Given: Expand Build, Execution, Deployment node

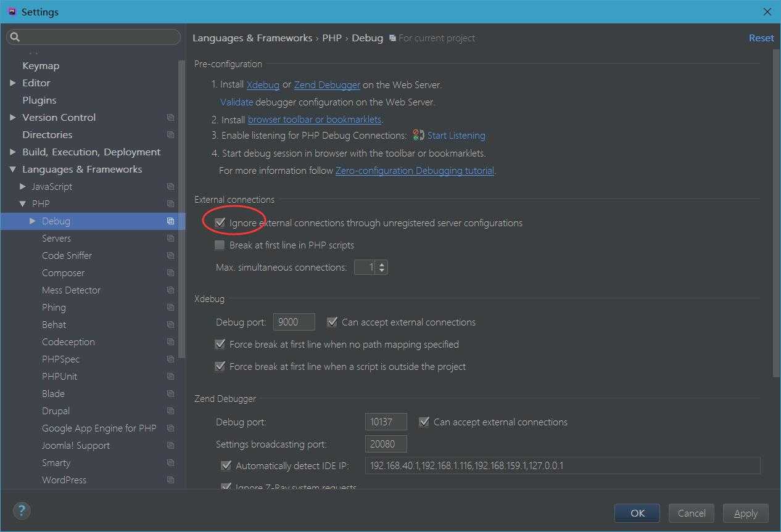Looking at the screenshot, I should (13, 152).
